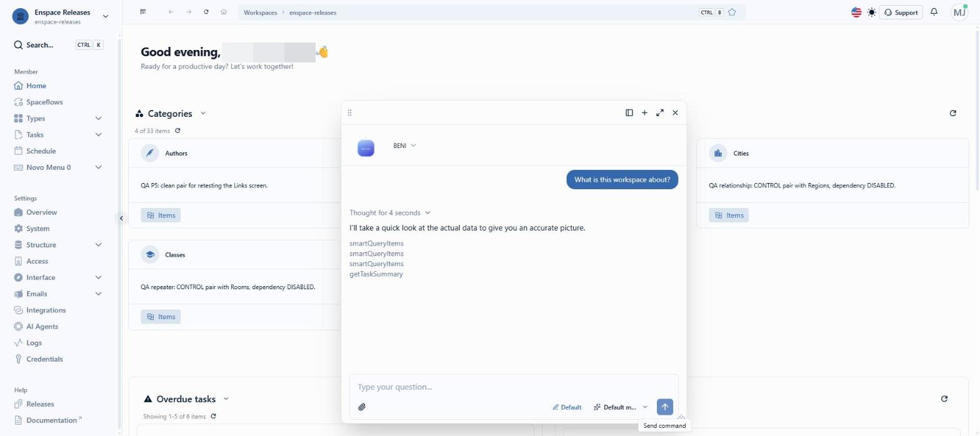The image size is (980, 436).
Task: Click the AI Agents icon
Action: pos(18,326)
